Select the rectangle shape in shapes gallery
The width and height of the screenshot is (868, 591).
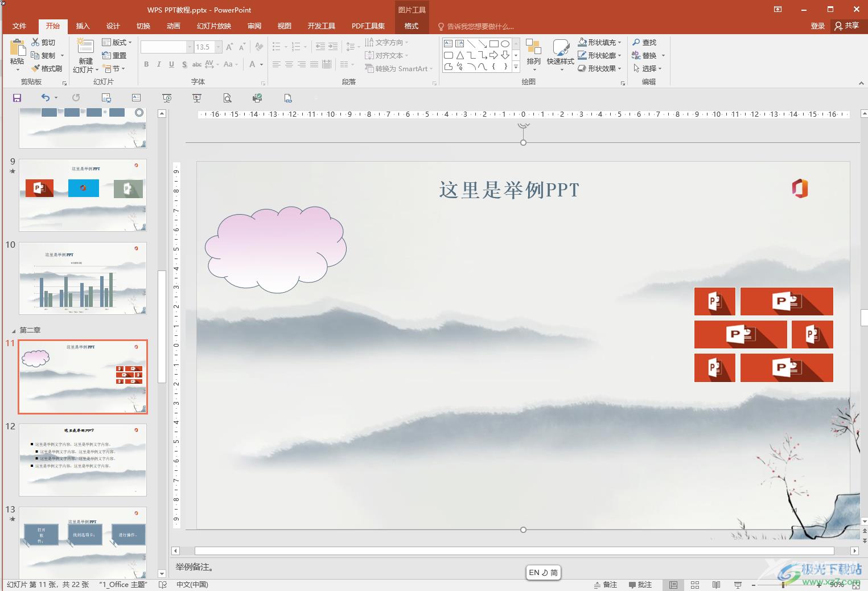tap(493, 43)
